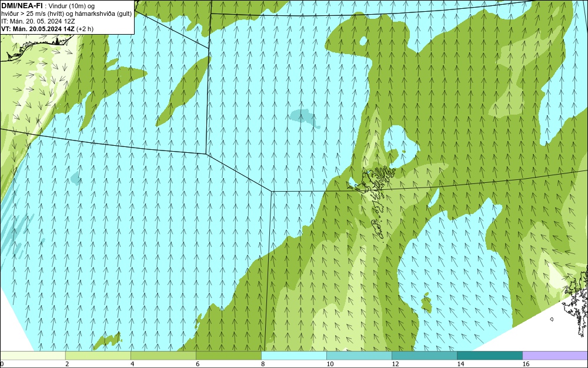This screenshot has height=368, width=588.
Task: Click the 4–6 m/s legend color swatch
Action: (x=163, y=355)
